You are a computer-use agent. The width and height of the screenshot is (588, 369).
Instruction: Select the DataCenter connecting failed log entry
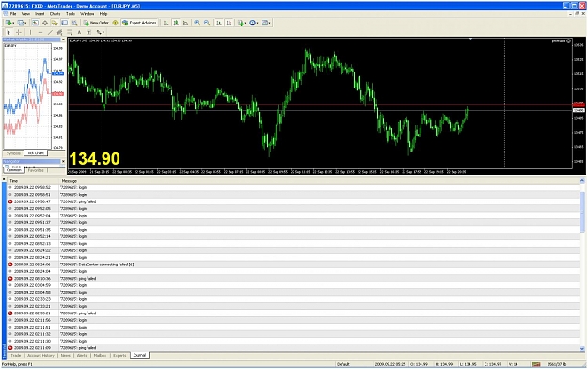point(294,265)
